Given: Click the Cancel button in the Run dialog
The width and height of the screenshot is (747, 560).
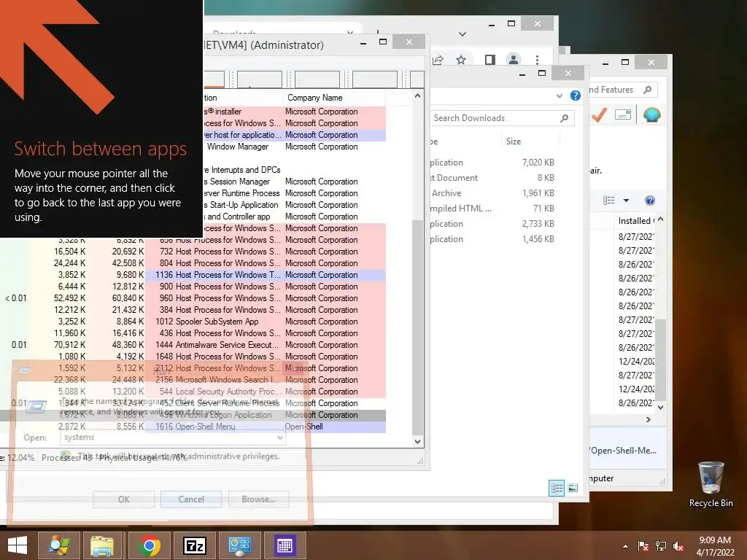Looking at the screenshot, I should (191, 499).
